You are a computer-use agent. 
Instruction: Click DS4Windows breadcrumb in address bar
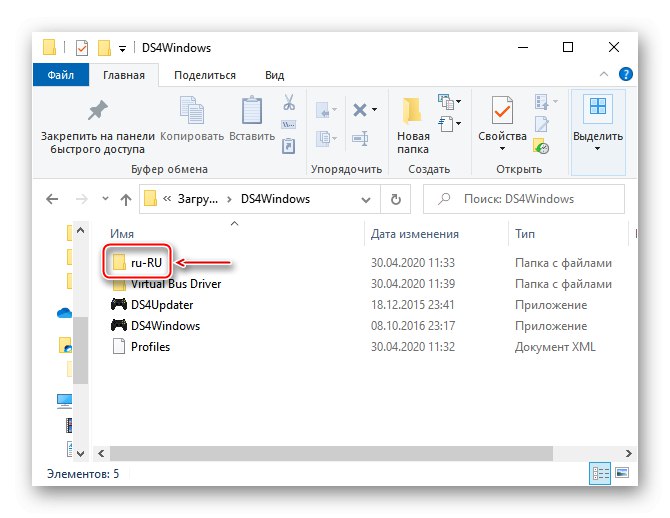click(275, 199)
